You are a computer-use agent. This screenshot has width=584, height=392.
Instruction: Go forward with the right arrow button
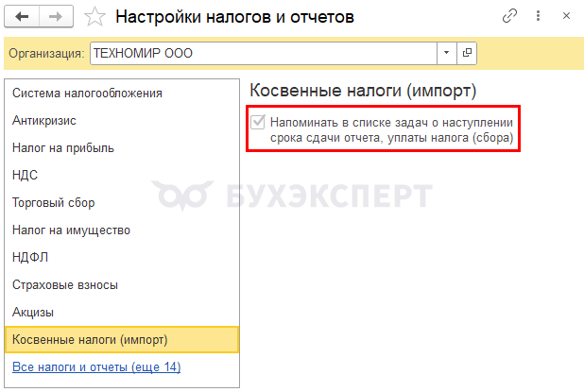click(x=56, y=17)
